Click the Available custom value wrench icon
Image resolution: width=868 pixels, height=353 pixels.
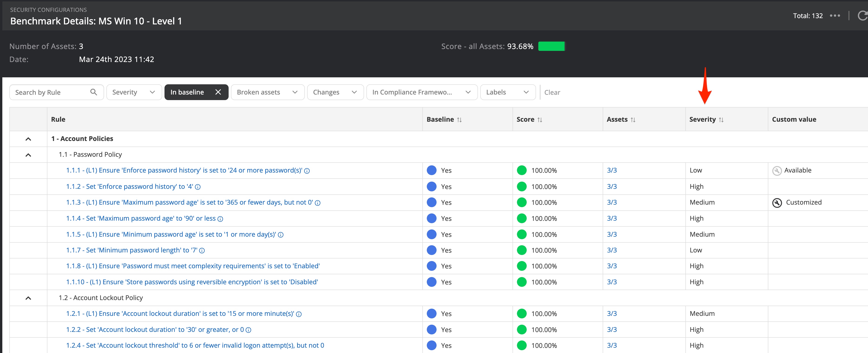tap(777, 170)
